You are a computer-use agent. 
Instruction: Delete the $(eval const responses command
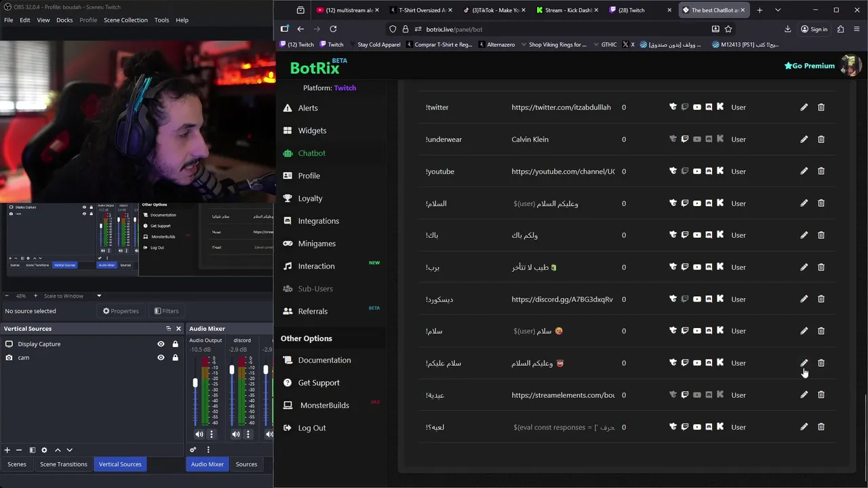click(821, 426)
